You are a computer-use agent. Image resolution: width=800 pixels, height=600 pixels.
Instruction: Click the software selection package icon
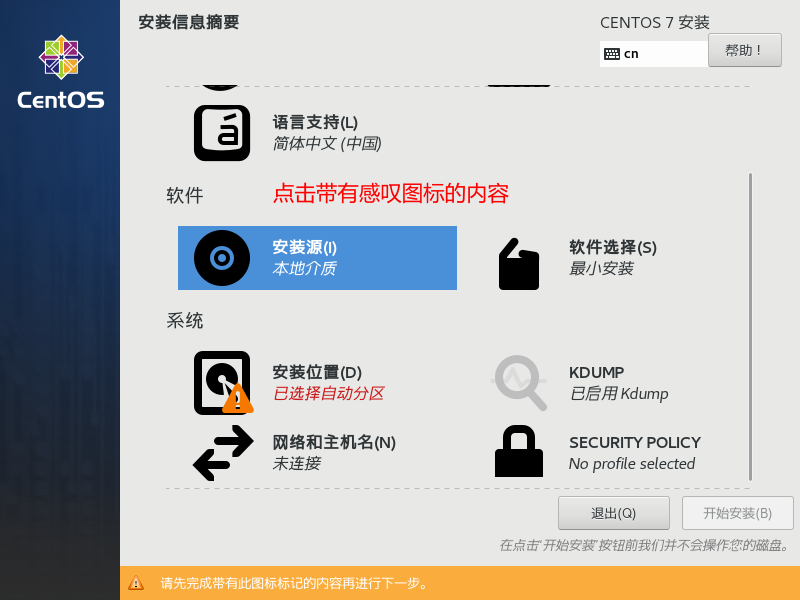[x=519, y=264]
